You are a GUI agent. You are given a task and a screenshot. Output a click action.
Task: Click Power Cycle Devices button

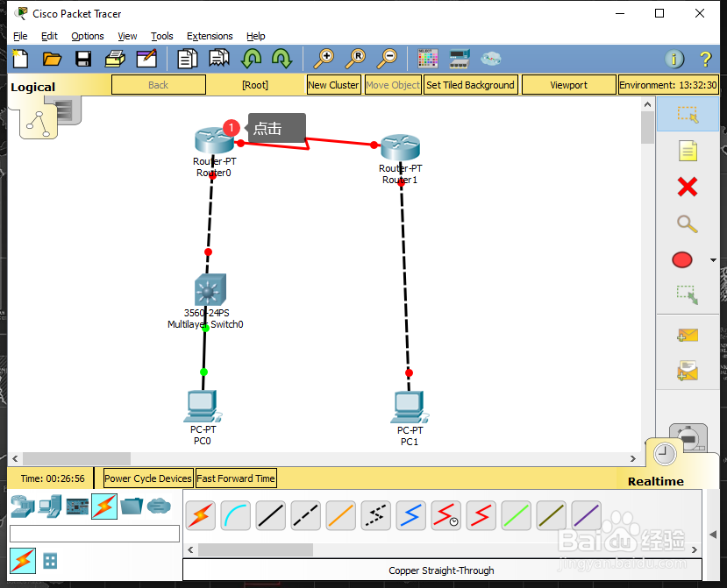click(x=147, y=478)
